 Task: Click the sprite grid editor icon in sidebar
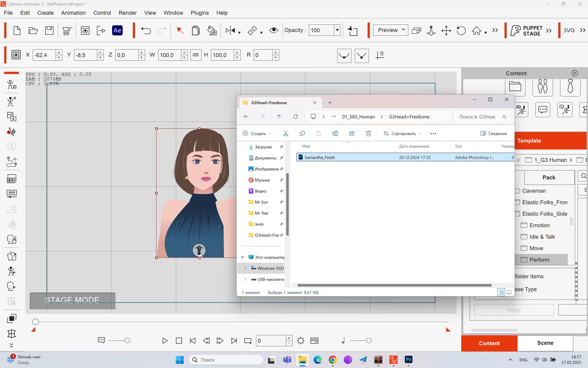[x=12, y=179]
